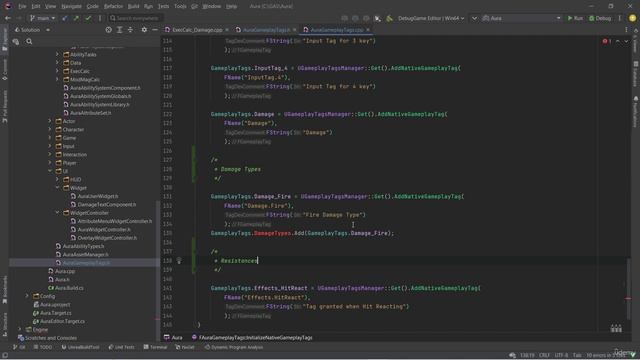
Task: Jump to next highlighted error arrow
Action: pyautogui.click(x=626, y=41)
